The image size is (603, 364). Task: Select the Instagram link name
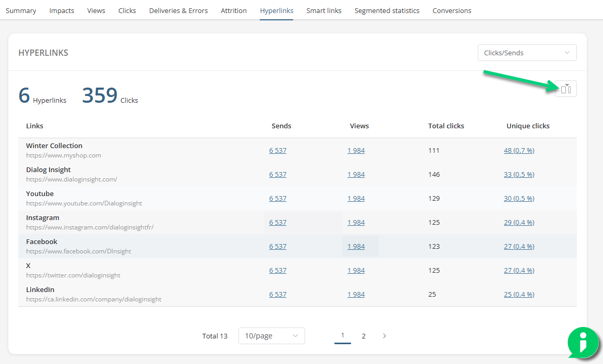43,218
